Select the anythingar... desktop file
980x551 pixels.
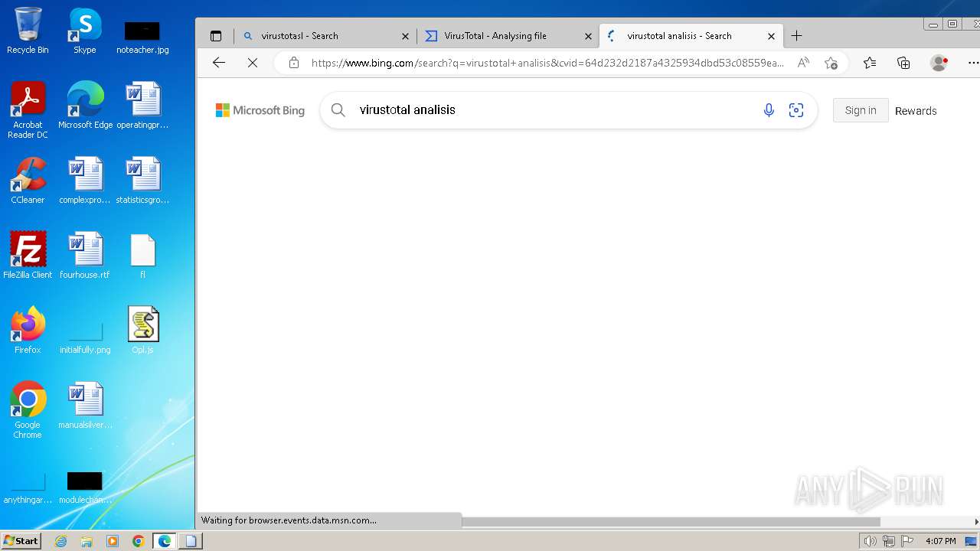(28, 488)
